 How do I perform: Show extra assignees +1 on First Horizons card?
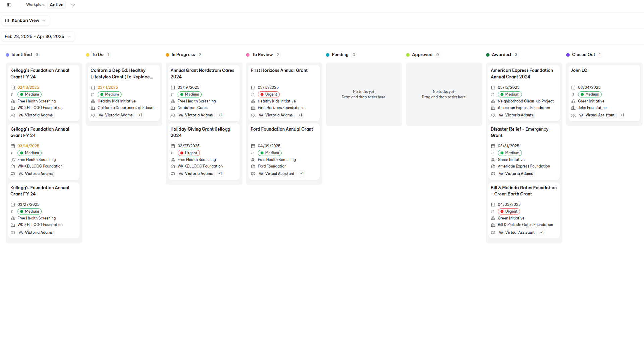tap(300, 115)
